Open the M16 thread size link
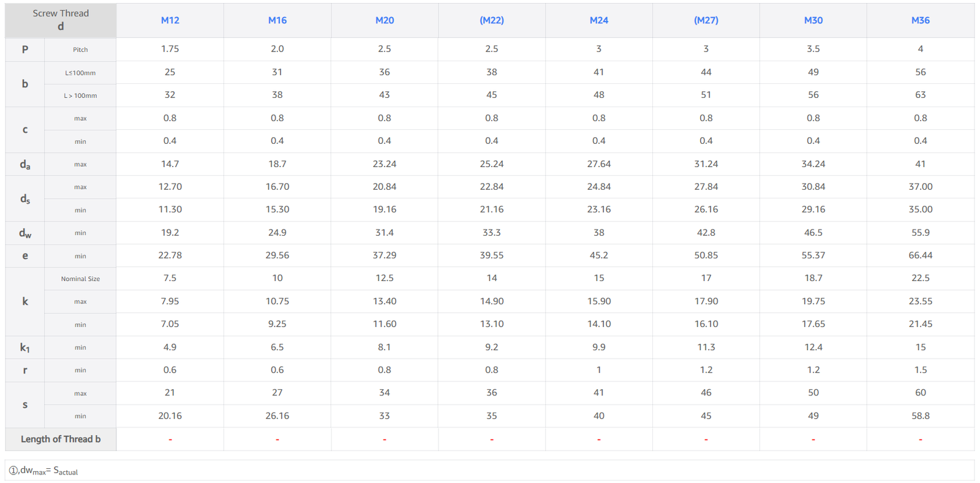 (277, 20)
